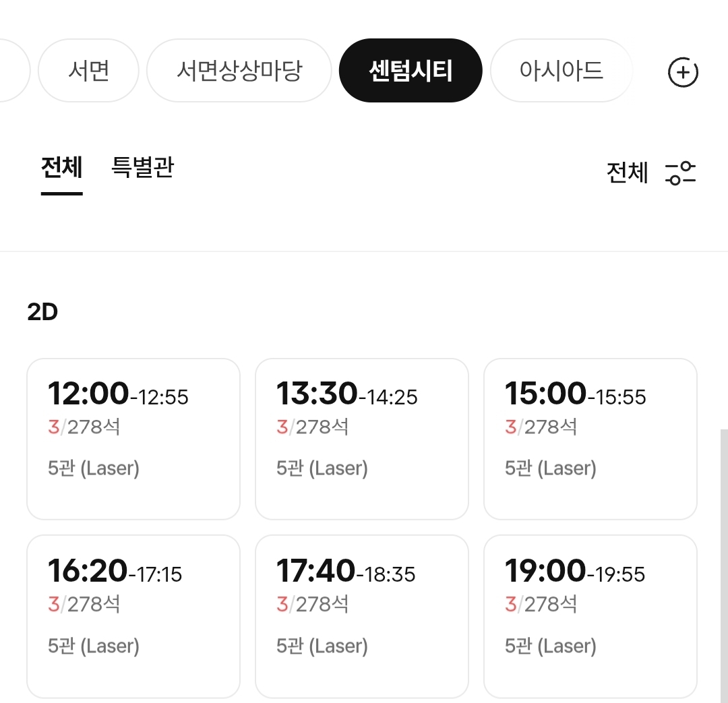This screenshot has width=728, height=703.
Task: Select the 서면상상마당 theater chip
Action: pos(239,71)
